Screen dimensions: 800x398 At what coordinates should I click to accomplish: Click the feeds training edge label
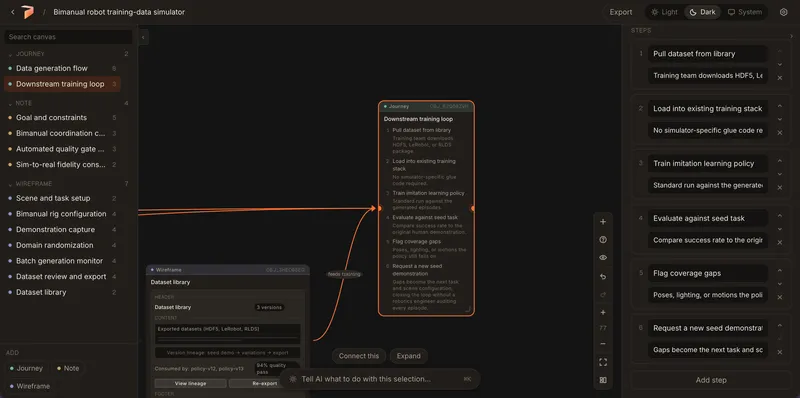tap(344, 275)
